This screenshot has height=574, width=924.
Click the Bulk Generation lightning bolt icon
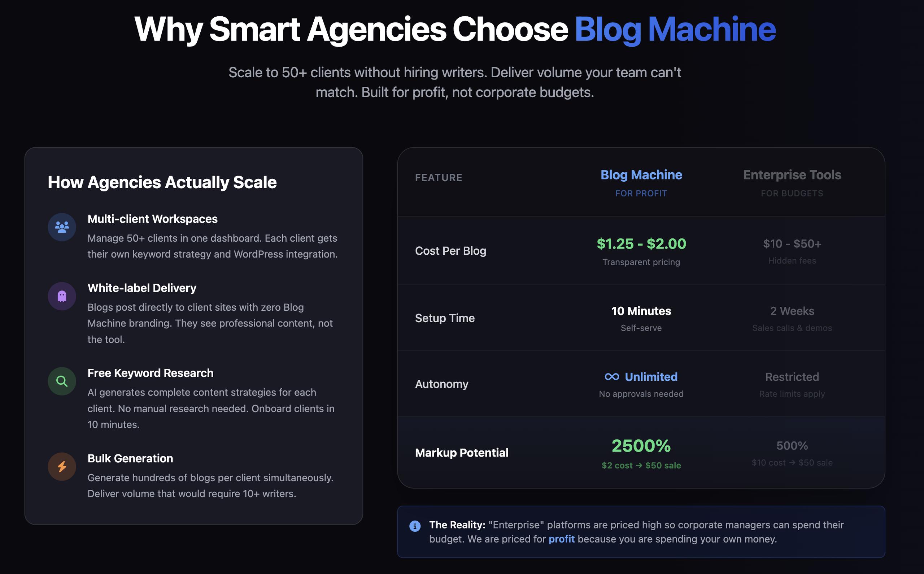pos(62,467)
